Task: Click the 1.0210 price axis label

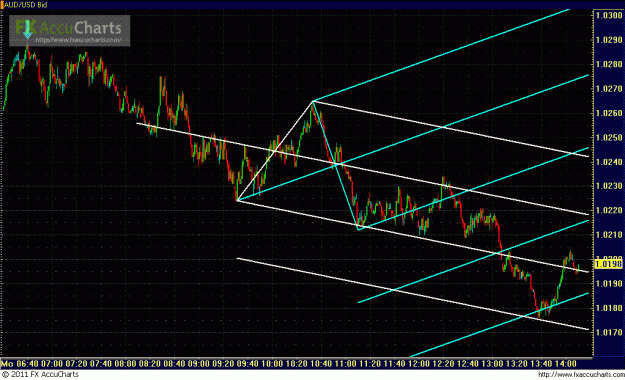Action: pyautogui.click(x=609, y=235)
